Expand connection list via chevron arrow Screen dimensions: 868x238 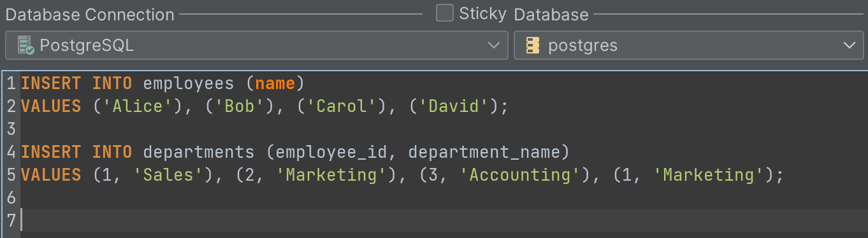(x=493, y=45)
